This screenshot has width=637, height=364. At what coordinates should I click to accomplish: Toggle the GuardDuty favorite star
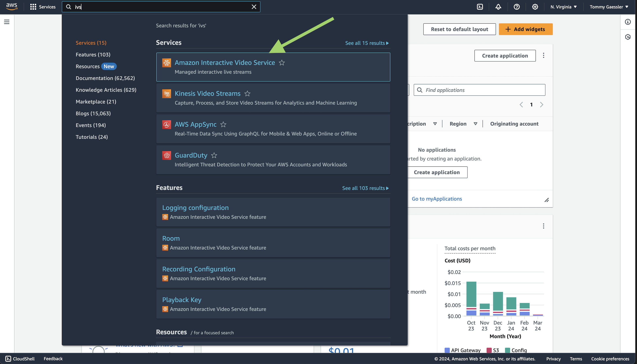click(214, 156)
